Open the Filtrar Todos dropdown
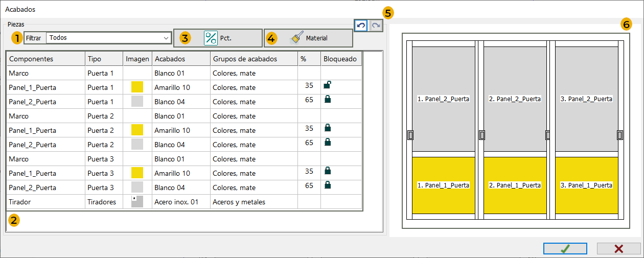The height and width of the screenshot is (258, 644). [109, 38]
